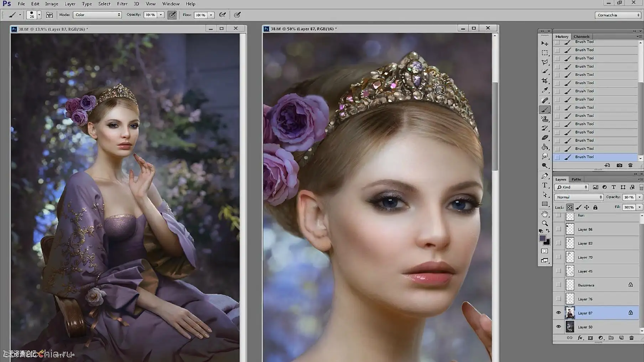Click the foreground color swatch
The height and width of the screenshot is (362, 644).
542,238
